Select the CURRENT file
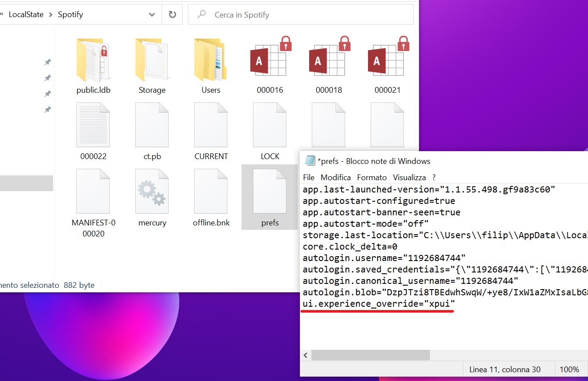 211,131
